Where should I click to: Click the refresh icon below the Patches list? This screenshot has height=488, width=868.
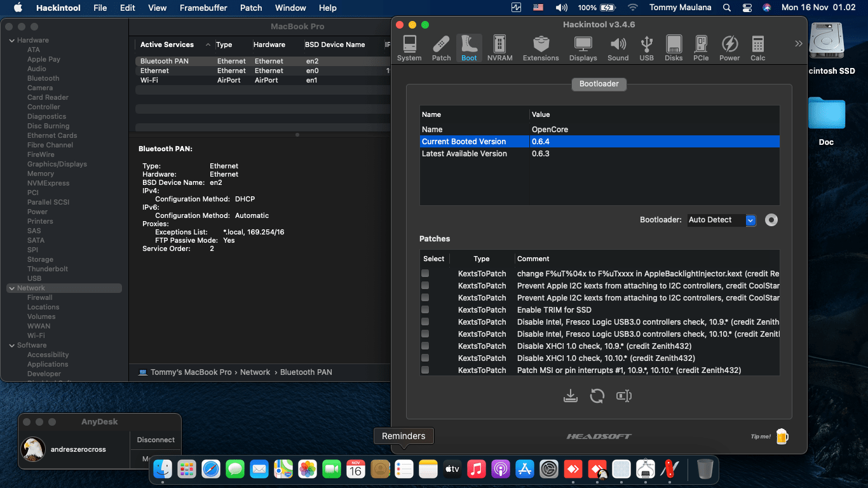click(597, 396)
